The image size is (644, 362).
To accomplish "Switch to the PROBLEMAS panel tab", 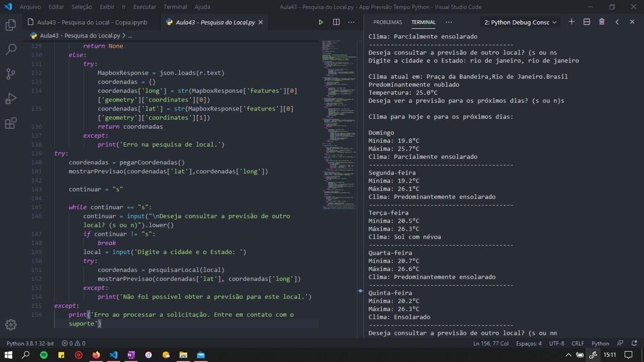I will click(x=388, y=22).
